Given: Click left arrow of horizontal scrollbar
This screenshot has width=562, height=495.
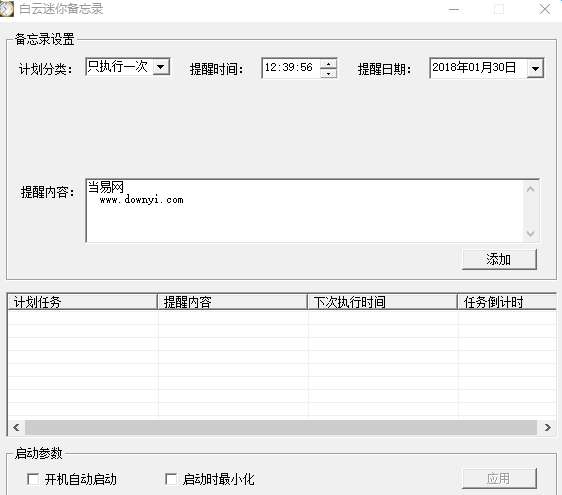Looking at the screenshot, I should coord(16,427).
